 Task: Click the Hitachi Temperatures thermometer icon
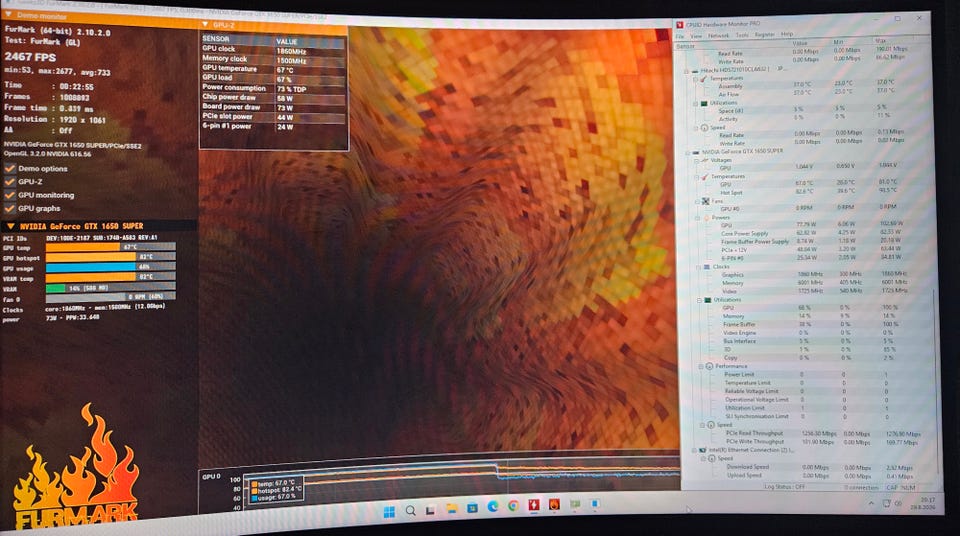(x=703, y=78)
